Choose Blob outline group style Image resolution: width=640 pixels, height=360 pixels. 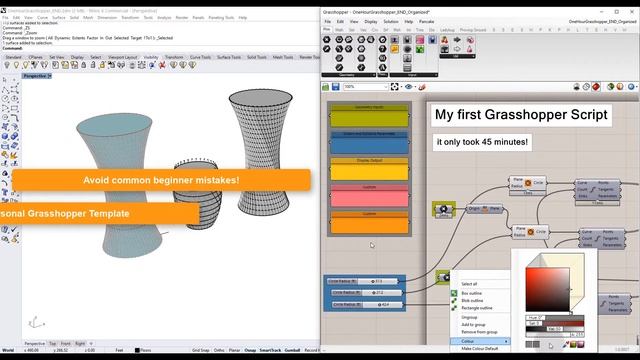click(x=472, y=300)
